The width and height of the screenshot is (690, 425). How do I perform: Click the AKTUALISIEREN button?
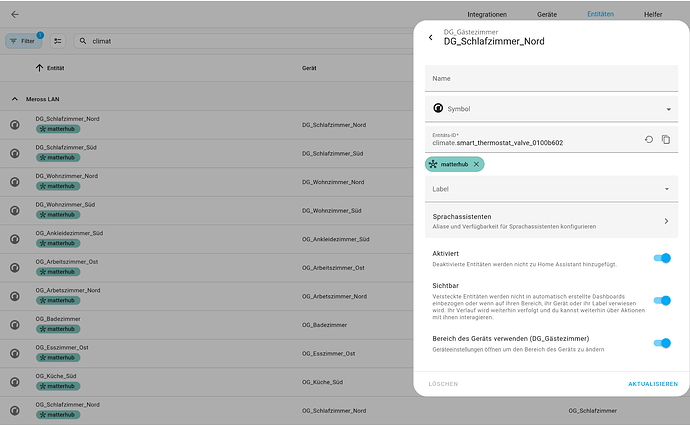pos(652,384)
